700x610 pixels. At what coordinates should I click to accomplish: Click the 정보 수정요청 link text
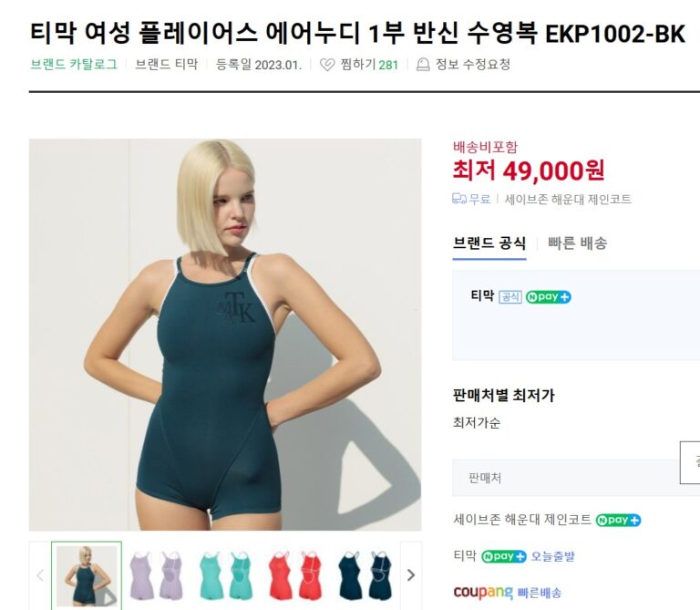tap(473, 65)
